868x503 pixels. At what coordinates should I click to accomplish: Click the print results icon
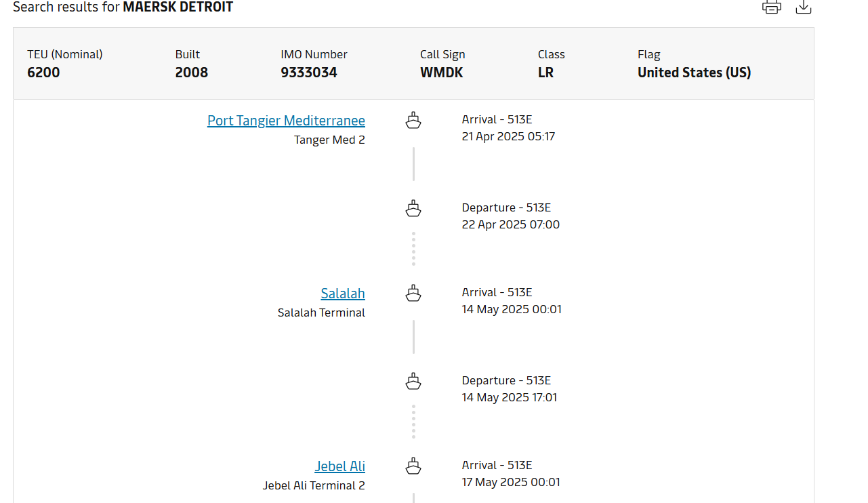click(772, 7)
